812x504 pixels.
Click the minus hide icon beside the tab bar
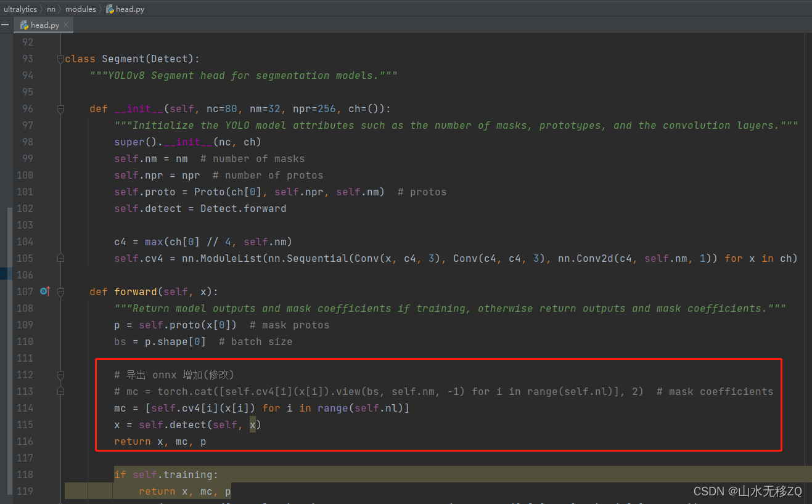(x=5, y=25)
